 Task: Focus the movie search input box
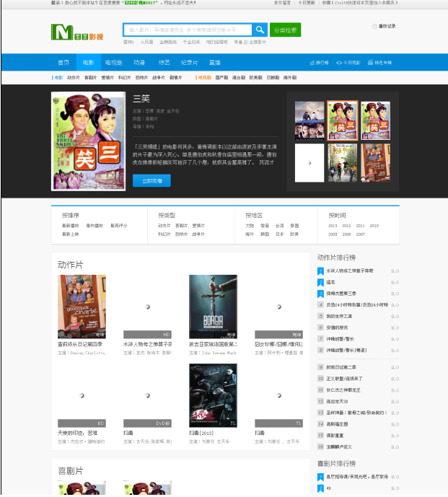(x=188, y=30)
